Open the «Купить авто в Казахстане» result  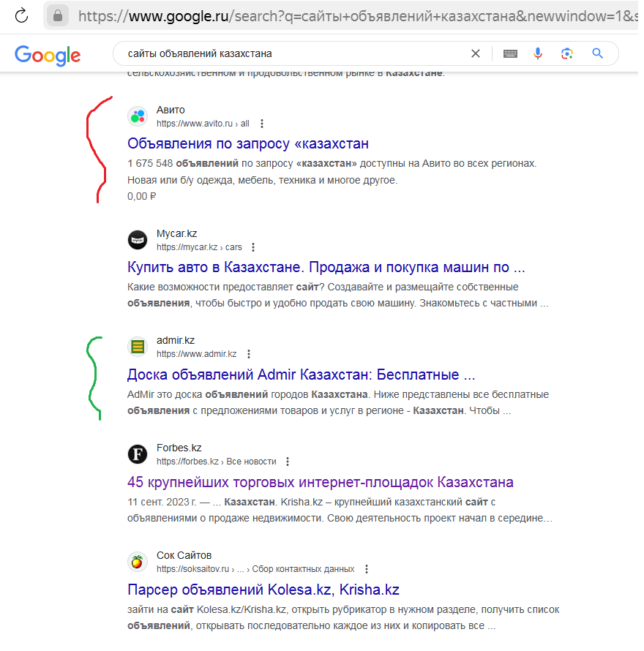click(x=326, y=267)
